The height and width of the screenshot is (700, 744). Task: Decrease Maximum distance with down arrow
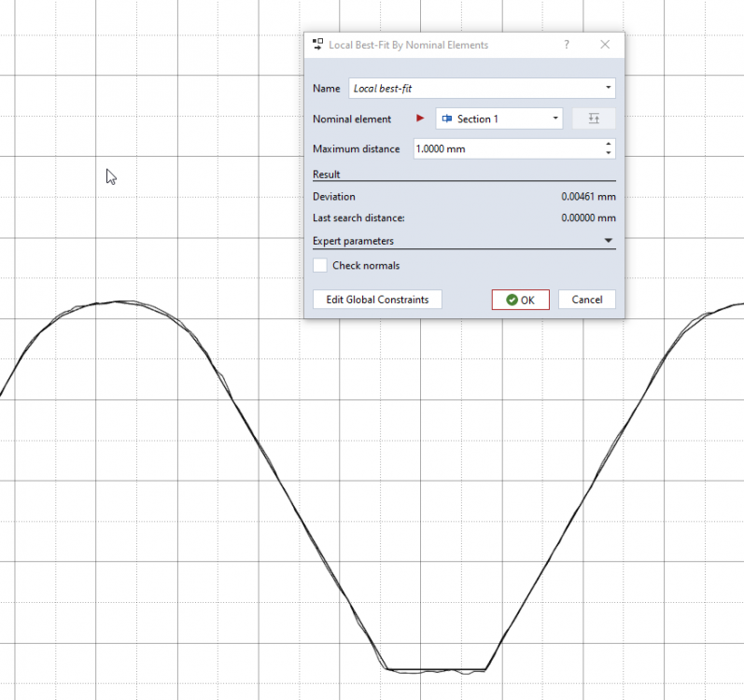(x=609, y=153)
